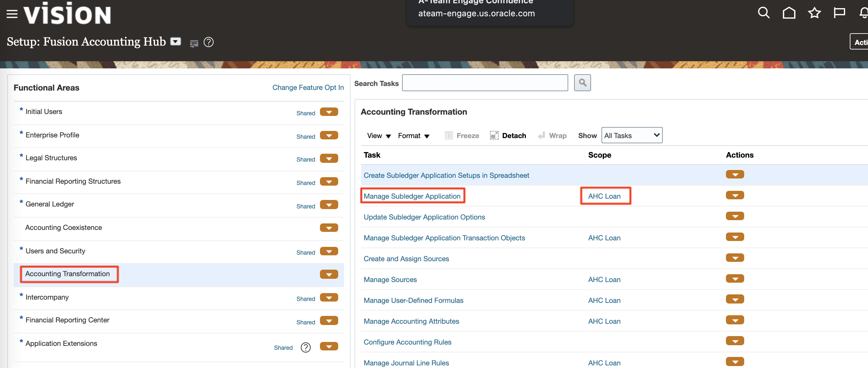This screenshot has width=868, height=368.
Task: Click the global search magnifier icon
Action: [x=763, y=13]
